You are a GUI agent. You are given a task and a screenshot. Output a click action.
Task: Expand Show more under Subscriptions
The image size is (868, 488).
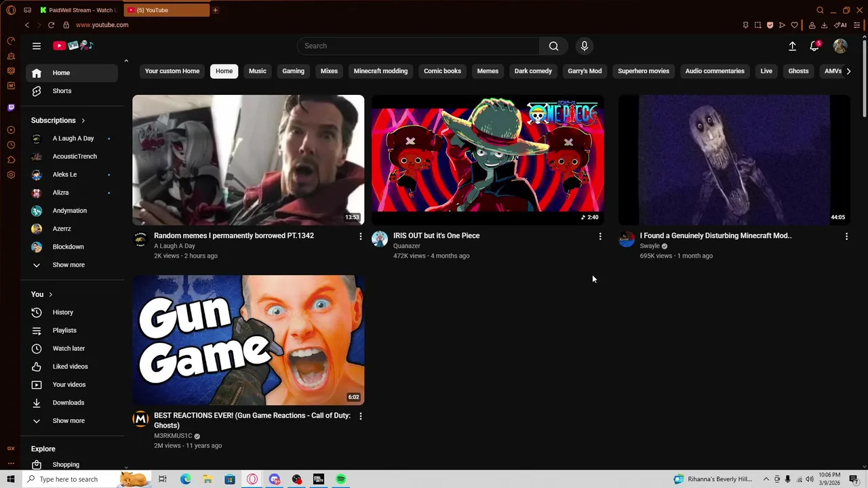point(71,265)
